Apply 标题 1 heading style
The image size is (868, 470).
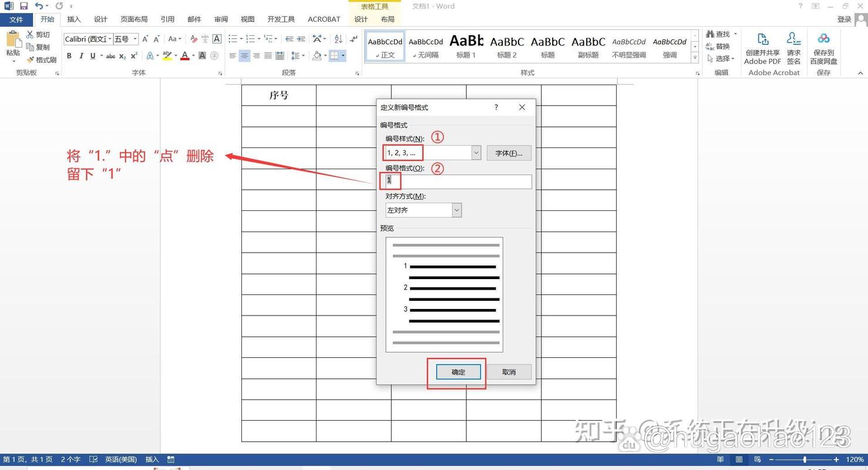pyautogui.click(x=466, y=46)
